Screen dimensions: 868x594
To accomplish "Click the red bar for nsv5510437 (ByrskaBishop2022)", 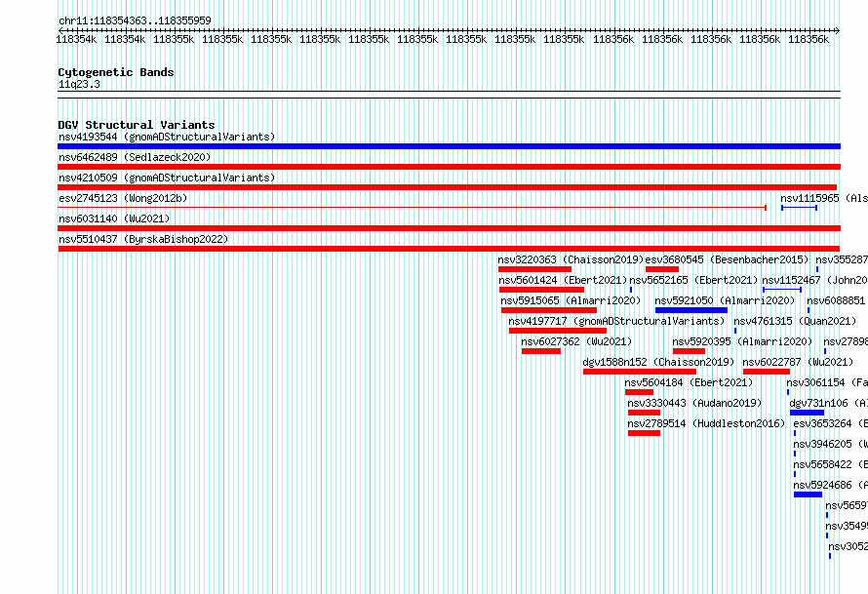I will [449, 249].
